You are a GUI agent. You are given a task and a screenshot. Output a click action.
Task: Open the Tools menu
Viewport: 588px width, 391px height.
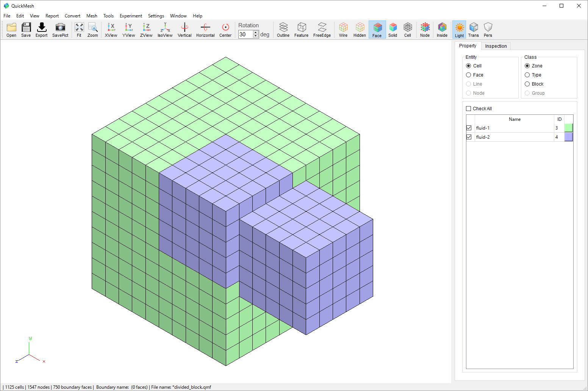[x=109, y=16]
